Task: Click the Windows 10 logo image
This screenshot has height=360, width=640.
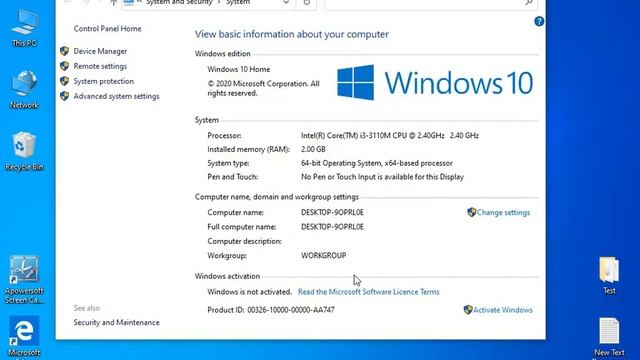Action: point(435,82)
